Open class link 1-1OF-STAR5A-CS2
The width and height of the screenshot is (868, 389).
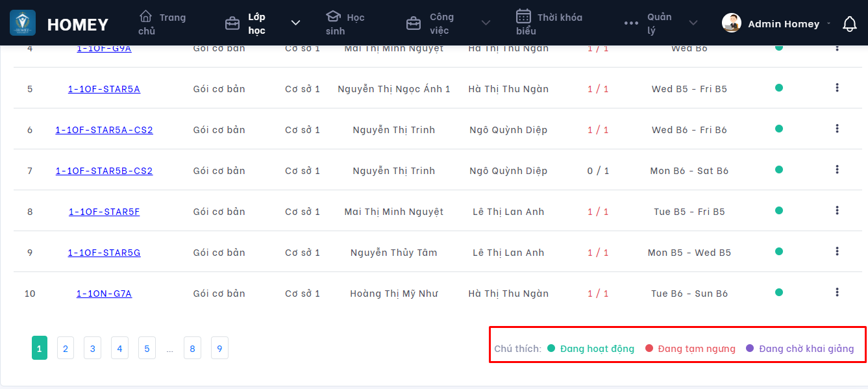[x=104, y=130]
